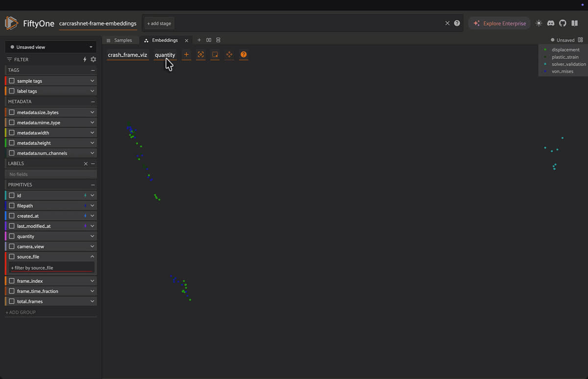The image size is (588, 379).
Task: Click the carcrashnet-frame-embeddings dataset name
Action: tap(98, 24)
